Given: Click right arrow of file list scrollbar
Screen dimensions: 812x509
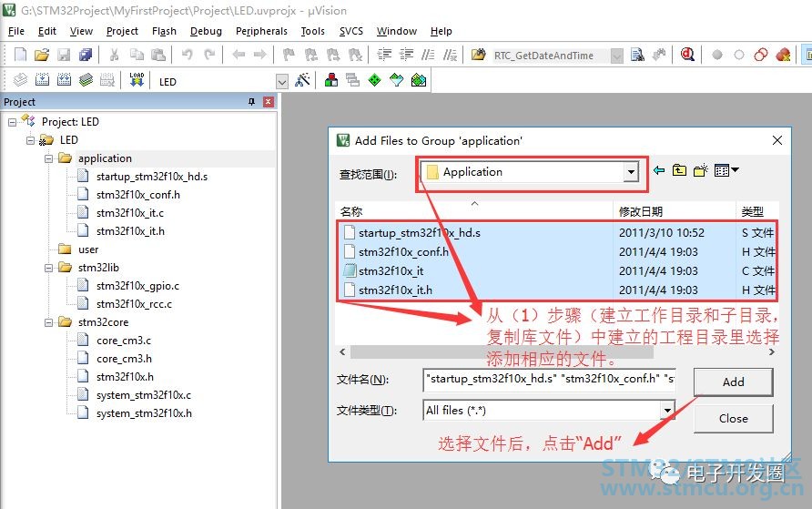Looking at the screenshot, I should pos(772,352).
